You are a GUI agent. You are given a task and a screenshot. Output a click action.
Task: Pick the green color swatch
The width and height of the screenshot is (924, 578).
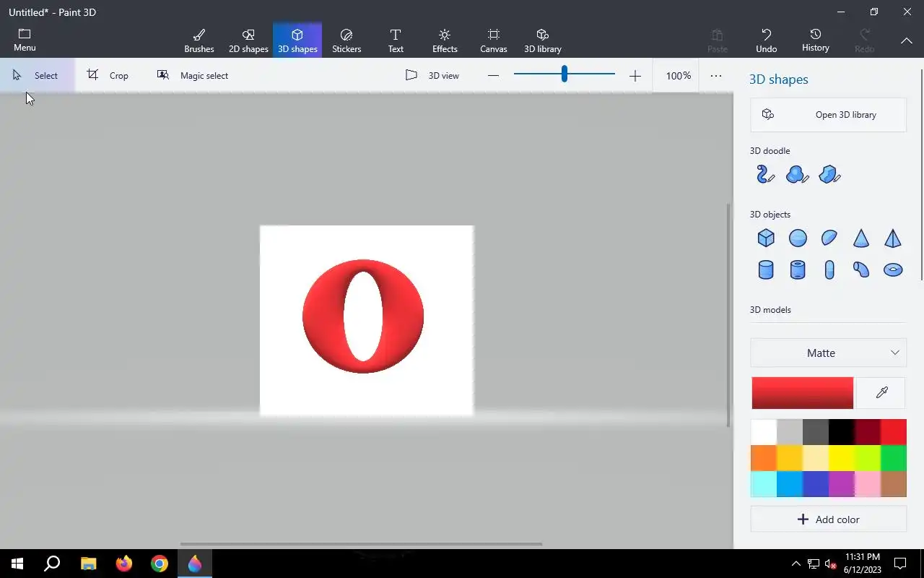(894, 458)
